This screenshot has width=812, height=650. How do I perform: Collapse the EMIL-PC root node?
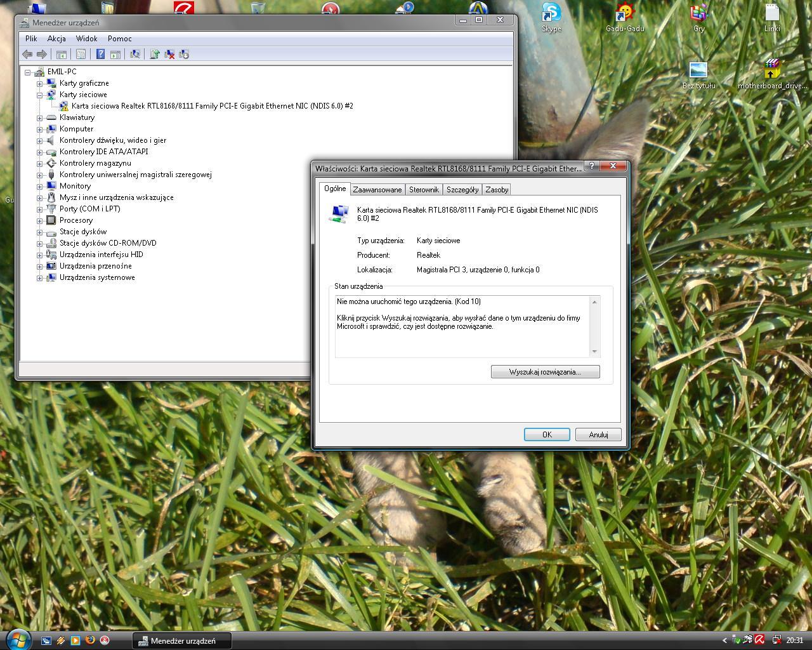28,72
